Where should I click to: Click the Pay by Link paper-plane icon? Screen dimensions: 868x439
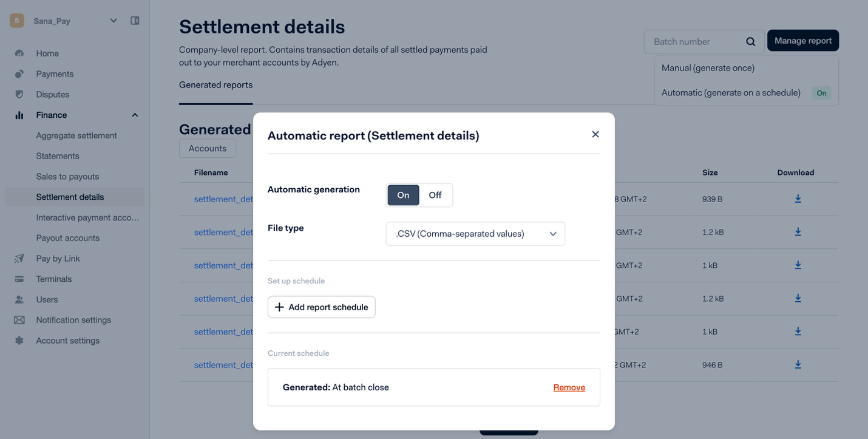(x=19, y=259)
